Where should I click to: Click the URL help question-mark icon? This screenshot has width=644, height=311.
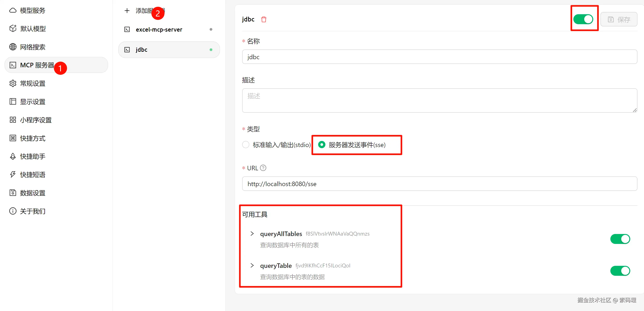(263, 168)
